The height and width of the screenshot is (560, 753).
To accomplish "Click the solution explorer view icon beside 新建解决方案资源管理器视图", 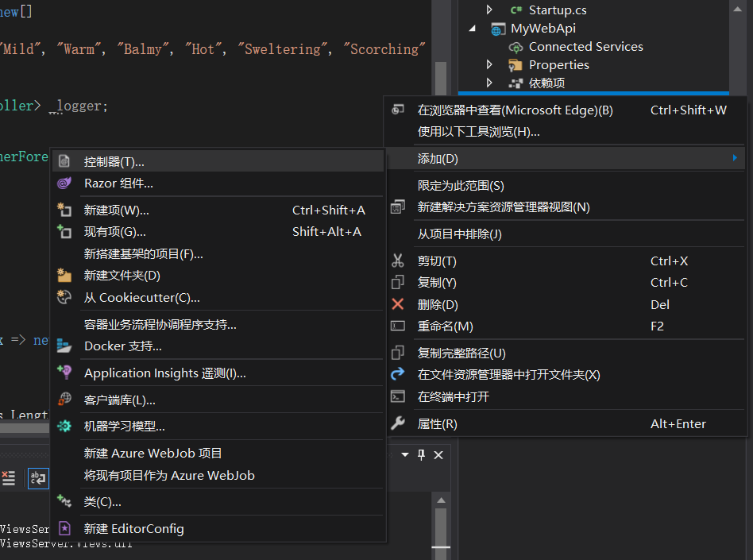I will (398, 207).
